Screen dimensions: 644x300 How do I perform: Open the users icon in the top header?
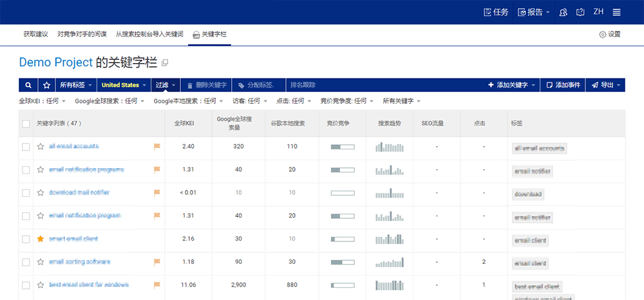pyautogui.click(x=563, y=12)
